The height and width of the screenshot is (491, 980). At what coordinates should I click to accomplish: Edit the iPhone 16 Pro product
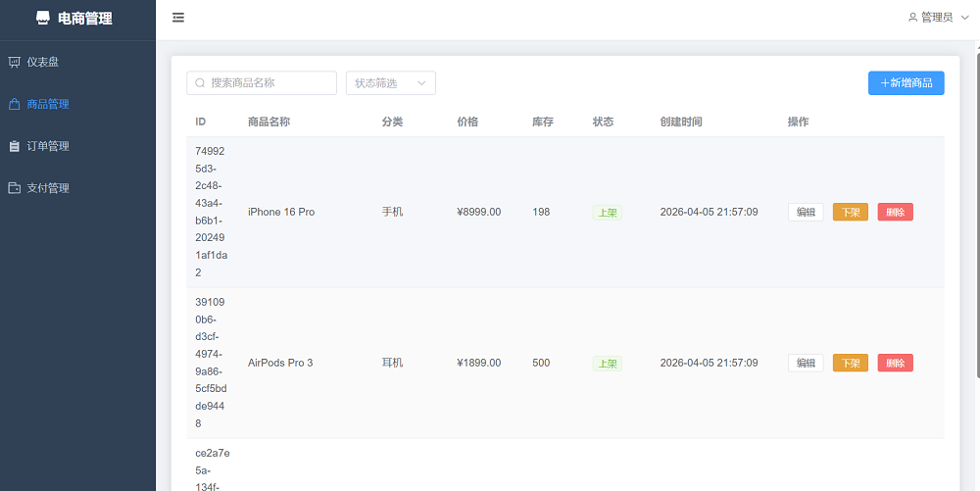point(806,212)
